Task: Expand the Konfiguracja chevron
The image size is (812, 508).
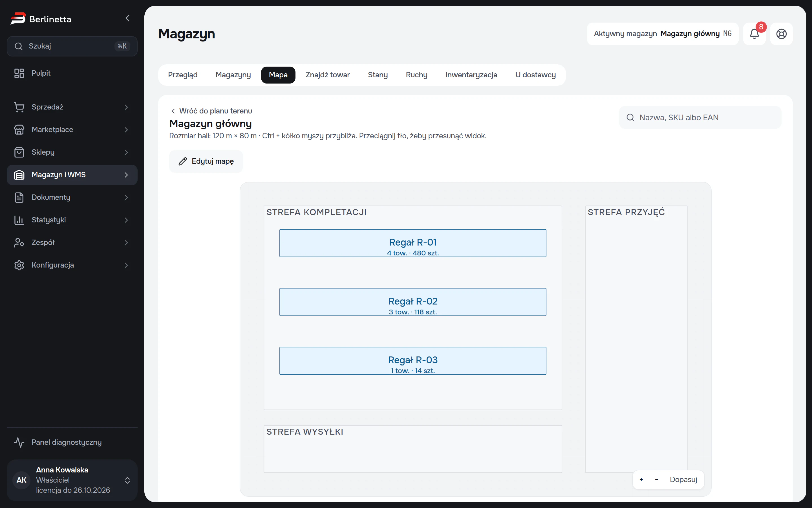Action: pyautogui.click(x=126, y=265)
